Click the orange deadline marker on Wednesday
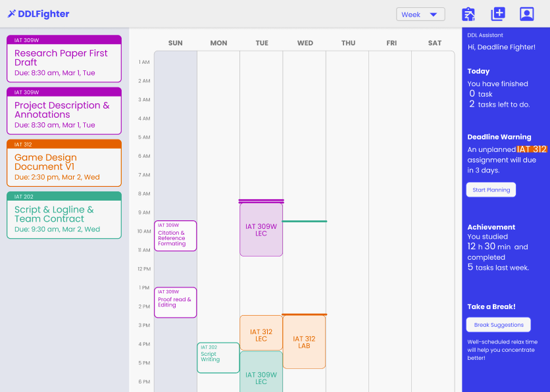Image resolution: width=550 pixels, height=392 pixels. click(305, 314)
